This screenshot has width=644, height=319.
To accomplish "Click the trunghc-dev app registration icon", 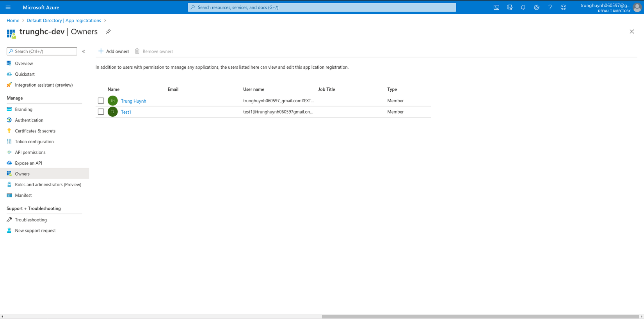I will click(11, 34).
